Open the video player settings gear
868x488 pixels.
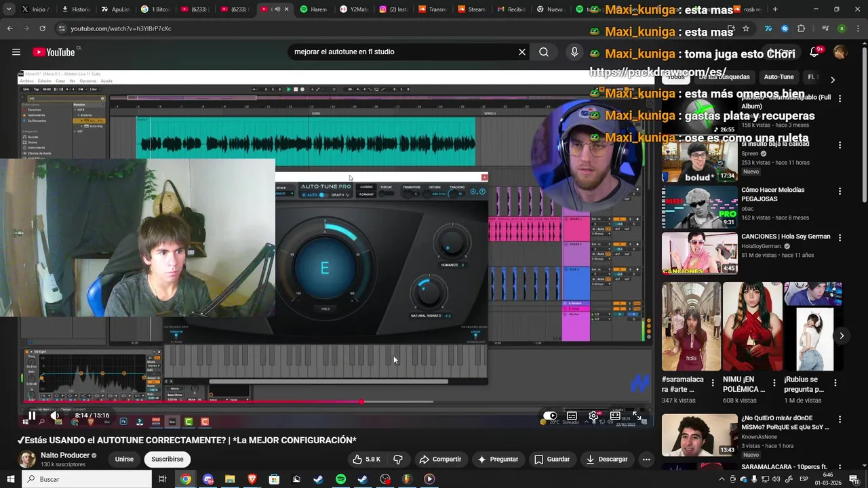(593, 415)
